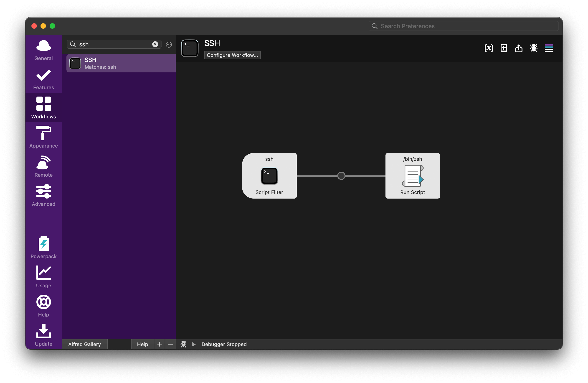Open the Advanced pane
This screenshot has height=383, width=588.
pyautogui.click(x=43, y=195)
